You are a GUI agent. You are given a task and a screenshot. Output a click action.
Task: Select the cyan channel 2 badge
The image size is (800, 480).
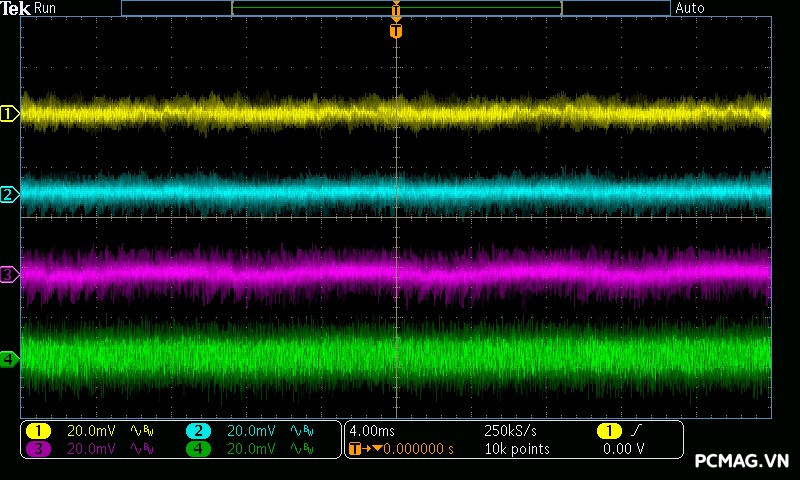pos(198,431)
